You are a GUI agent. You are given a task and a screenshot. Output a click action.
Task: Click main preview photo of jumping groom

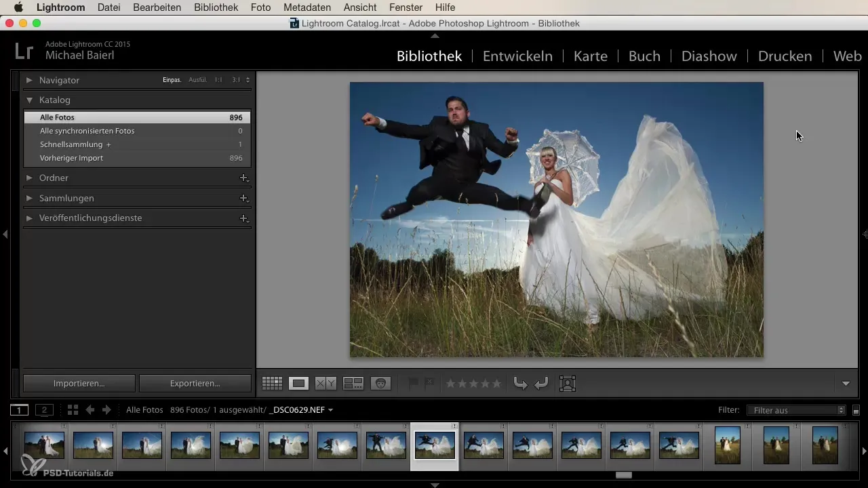(x=556, y=220)
